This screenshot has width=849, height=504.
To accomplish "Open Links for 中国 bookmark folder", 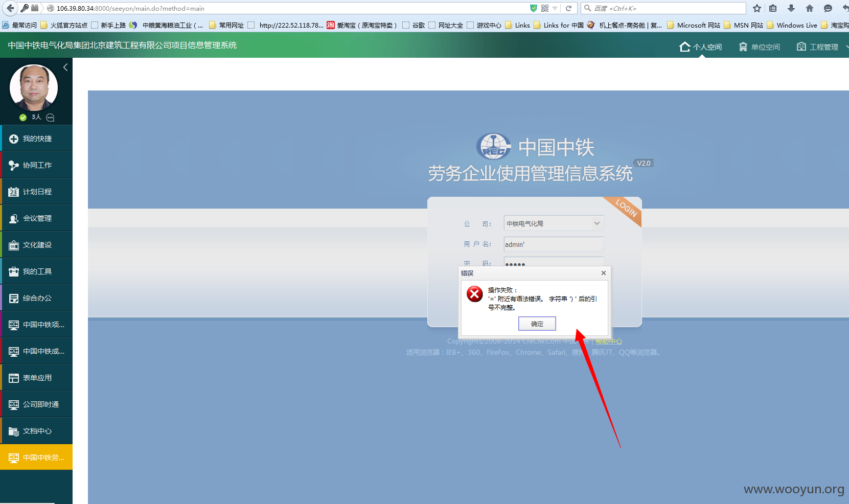I will [x=559, y=25].
